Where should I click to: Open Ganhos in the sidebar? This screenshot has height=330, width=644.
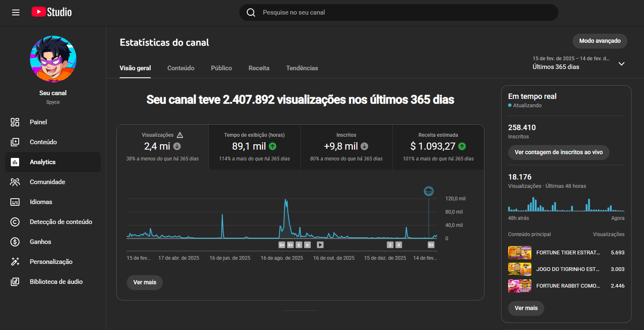53,242
